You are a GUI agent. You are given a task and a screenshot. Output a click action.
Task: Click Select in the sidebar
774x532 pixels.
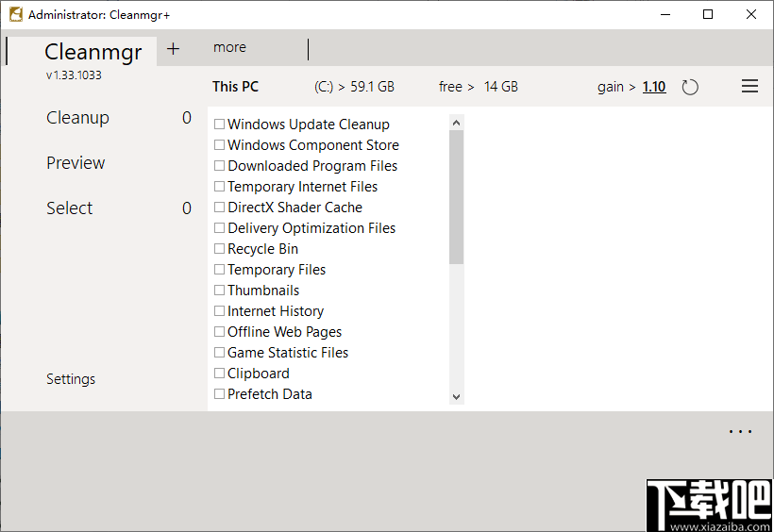69,208
